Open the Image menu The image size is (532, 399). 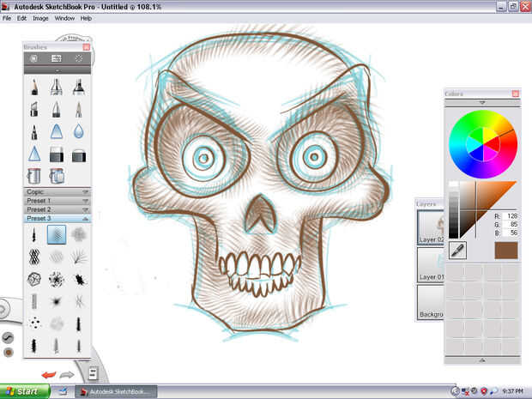click(40, 18)
